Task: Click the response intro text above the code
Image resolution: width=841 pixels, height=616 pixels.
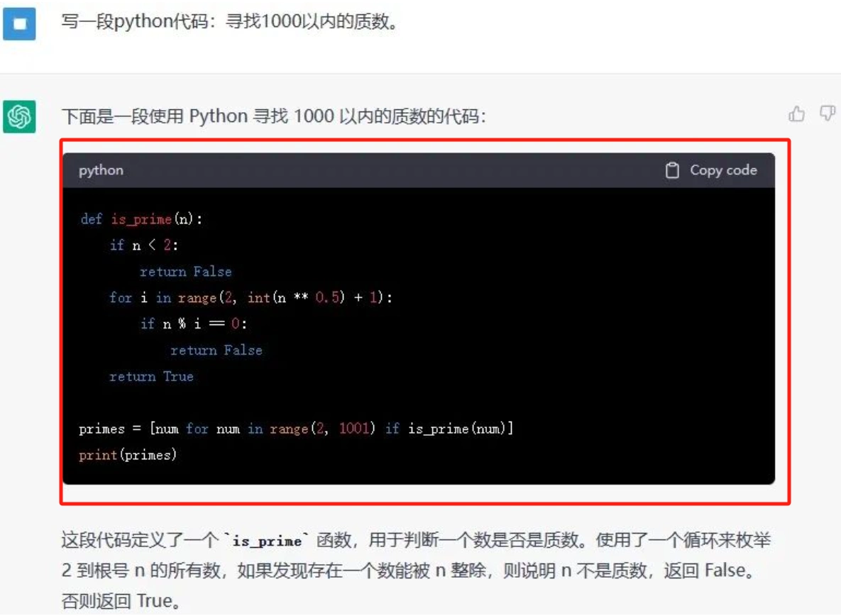Action: [273, 116]
